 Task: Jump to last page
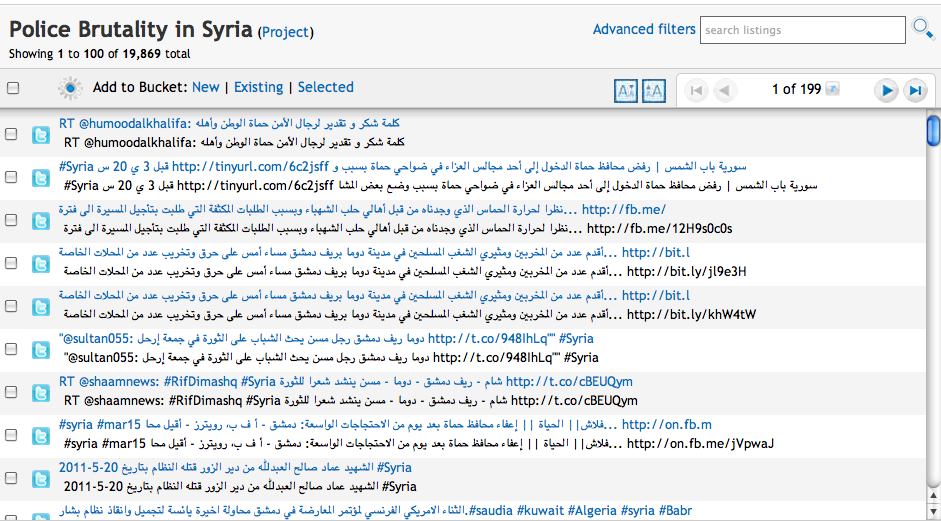coord(915,91)
